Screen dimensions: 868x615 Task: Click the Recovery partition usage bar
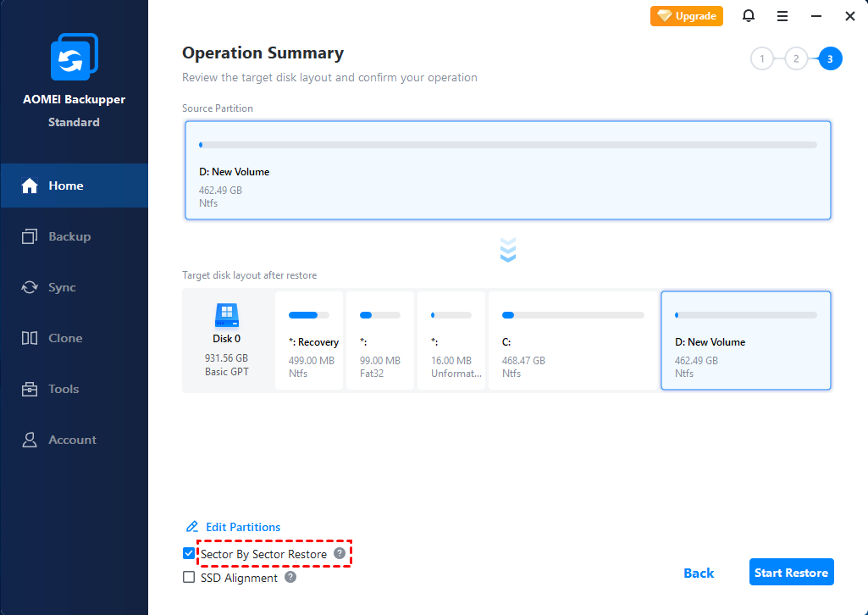click(x=309, y=315)
